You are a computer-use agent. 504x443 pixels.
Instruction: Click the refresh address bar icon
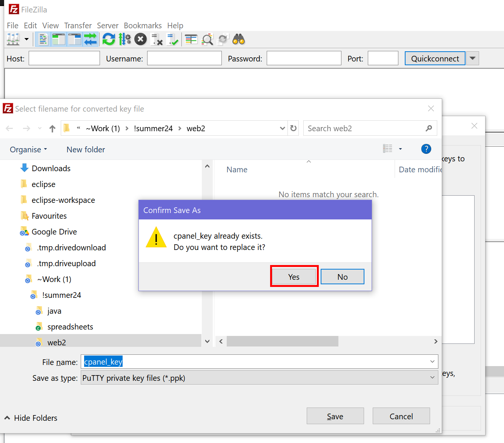pyautogui.click(x=293, y=128)
